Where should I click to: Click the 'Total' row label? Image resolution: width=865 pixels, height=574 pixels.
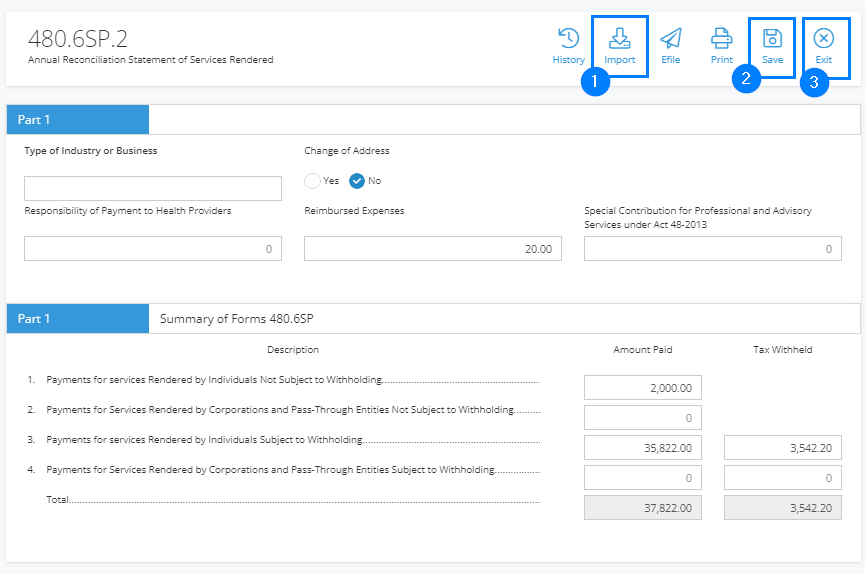click(57, 499)
